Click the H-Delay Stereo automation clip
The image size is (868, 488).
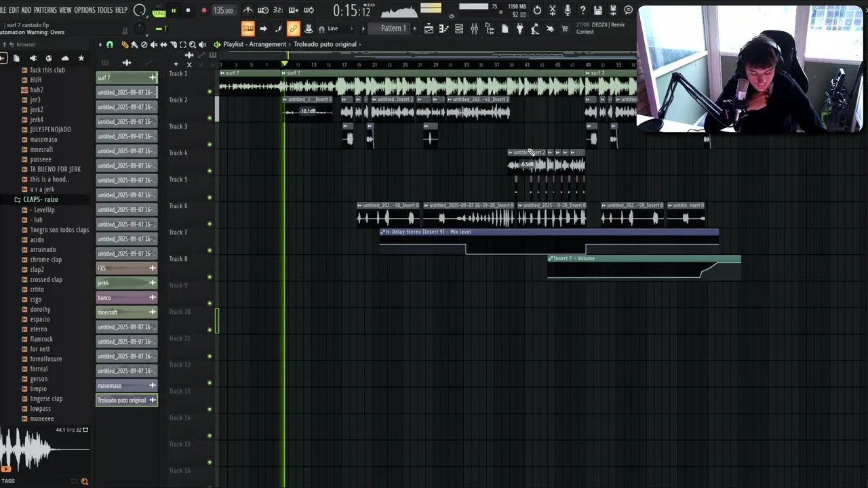click(x=549, y=241)
